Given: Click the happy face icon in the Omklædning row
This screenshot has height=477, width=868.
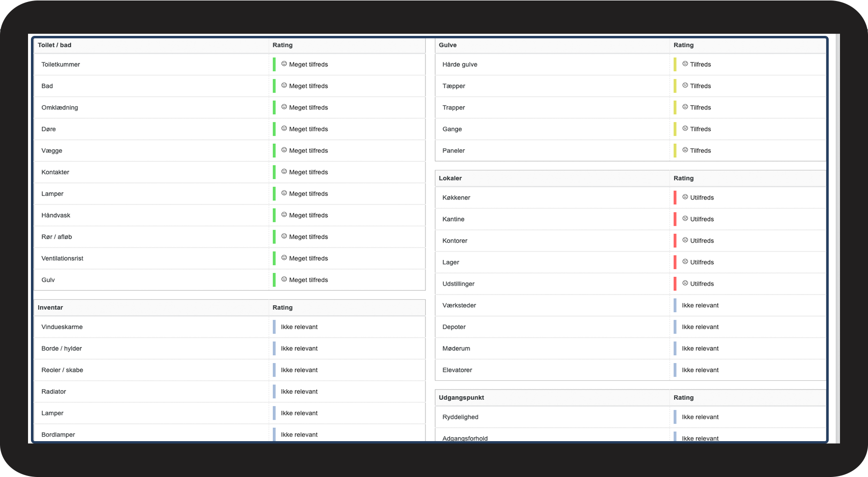Looking at the screenshot, I should click(284, 107).
